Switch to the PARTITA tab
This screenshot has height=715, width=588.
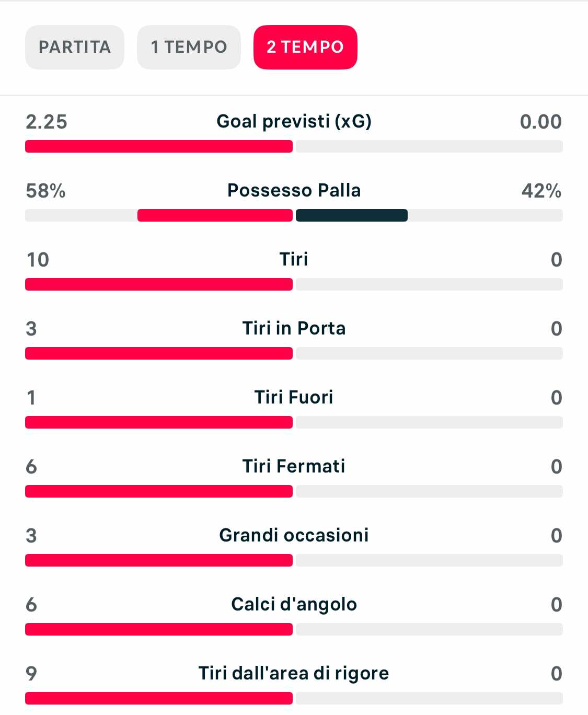75,47
